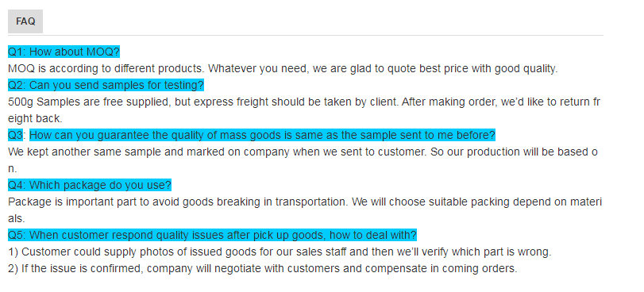Select Q2 Can you send samples question
This screenshot has height=292, width=644.
(x=106, y=86)
